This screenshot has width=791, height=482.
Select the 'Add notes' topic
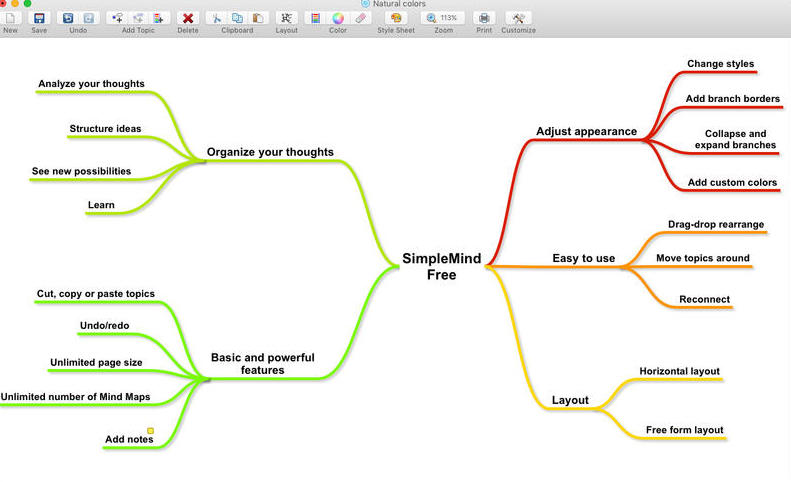click(x=129, y=439)
